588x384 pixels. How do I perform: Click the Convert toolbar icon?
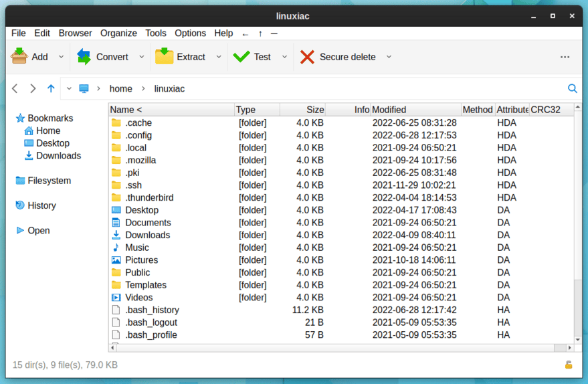(84, 57)
